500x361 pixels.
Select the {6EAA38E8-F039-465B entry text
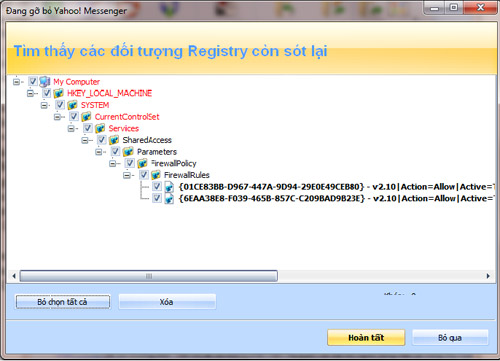point(336,198)
